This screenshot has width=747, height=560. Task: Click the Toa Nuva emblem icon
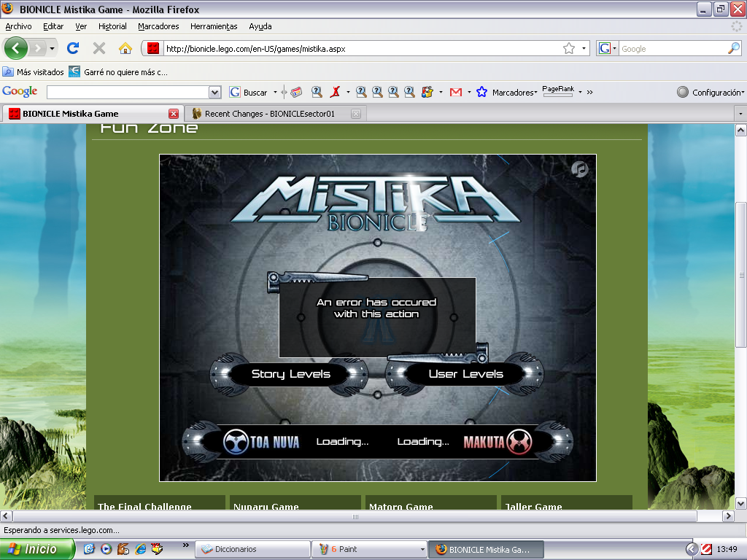236,442
